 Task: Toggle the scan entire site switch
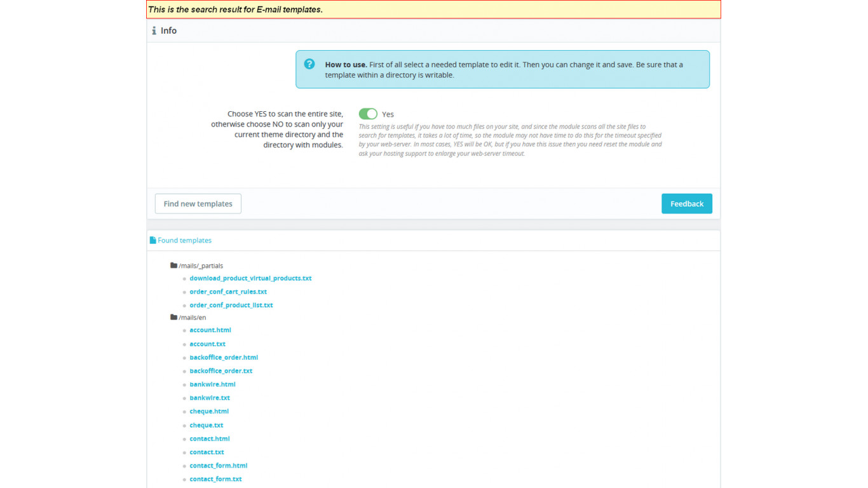click(x=368, y=114)
